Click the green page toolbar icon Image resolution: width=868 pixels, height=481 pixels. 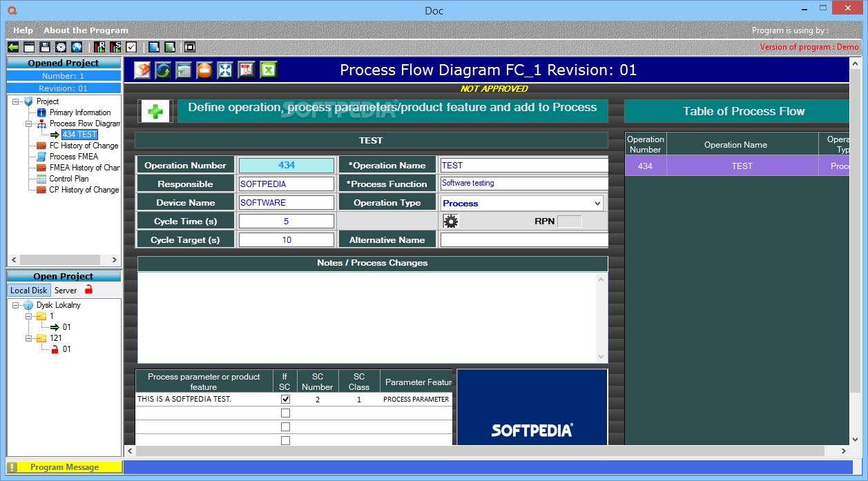click(x=169, y=47)
